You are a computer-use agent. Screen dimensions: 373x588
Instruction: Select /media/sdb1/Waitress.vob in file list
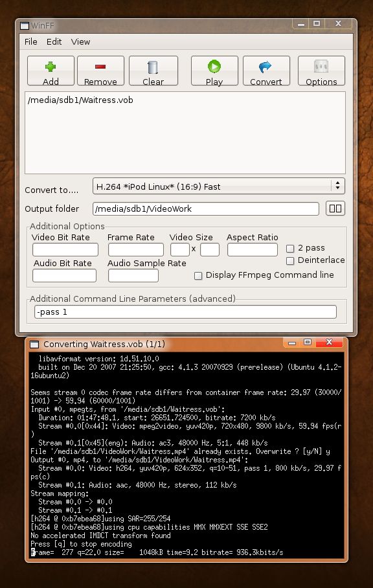80,100
